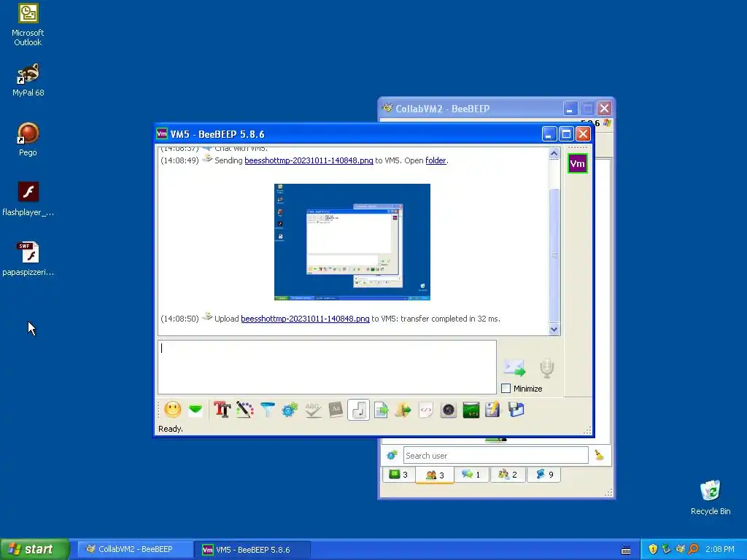The height and width of the screenshot is (560, 747).
Task: Select the groups tab showing 2
Action: tap(508, 474)
